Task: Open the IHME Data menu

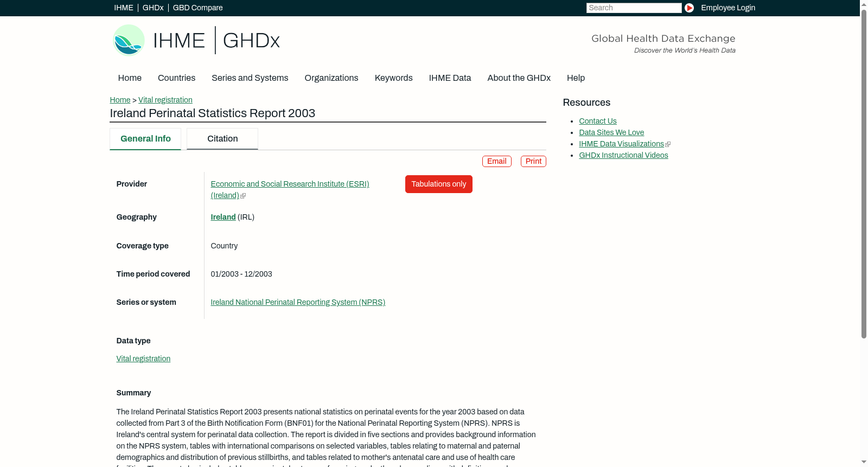Action: tap(450, 78)
